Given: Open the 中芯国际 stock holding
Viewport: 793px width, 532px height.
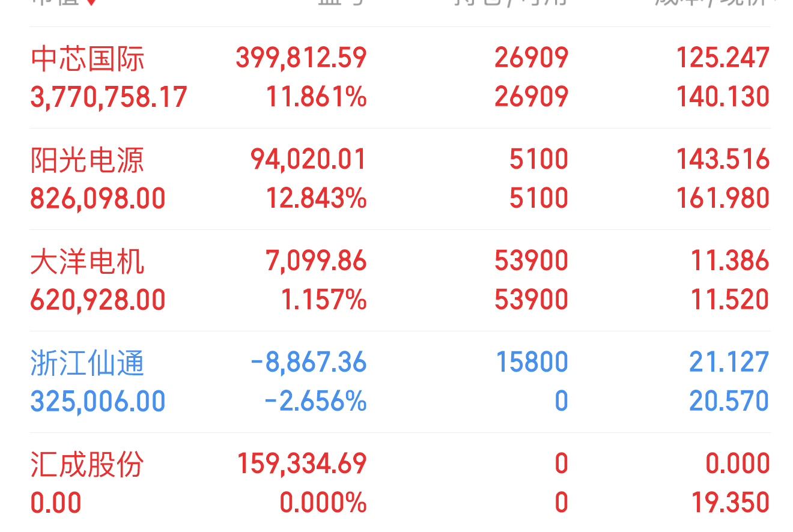Looking at the screenshot, I should (x=400, y=77).
